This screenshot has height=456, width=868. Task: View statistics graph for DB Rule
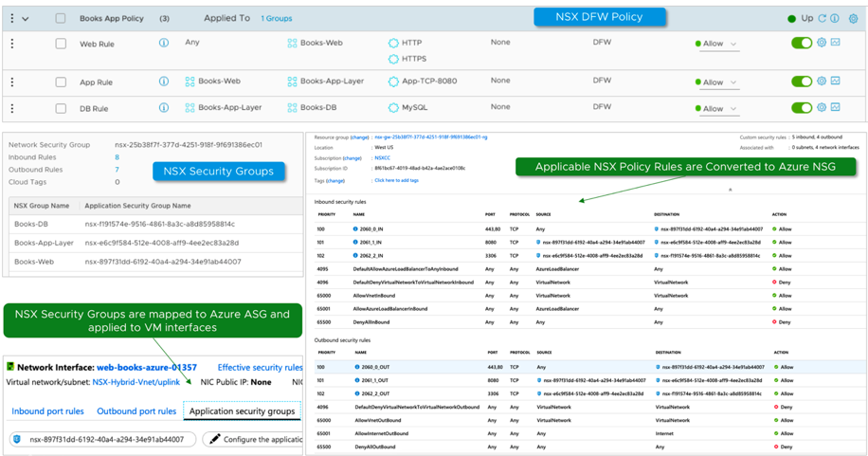tap(836, 107)
